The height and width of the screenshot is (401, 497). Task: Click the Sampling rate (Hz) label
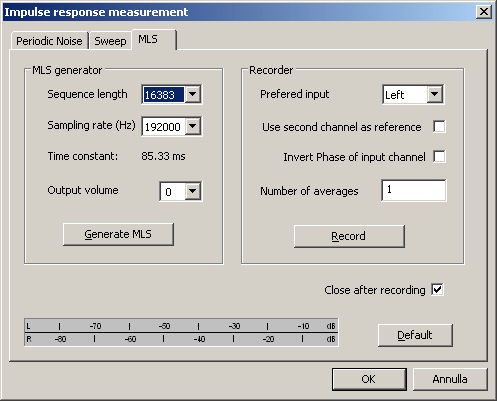[91, 125]
